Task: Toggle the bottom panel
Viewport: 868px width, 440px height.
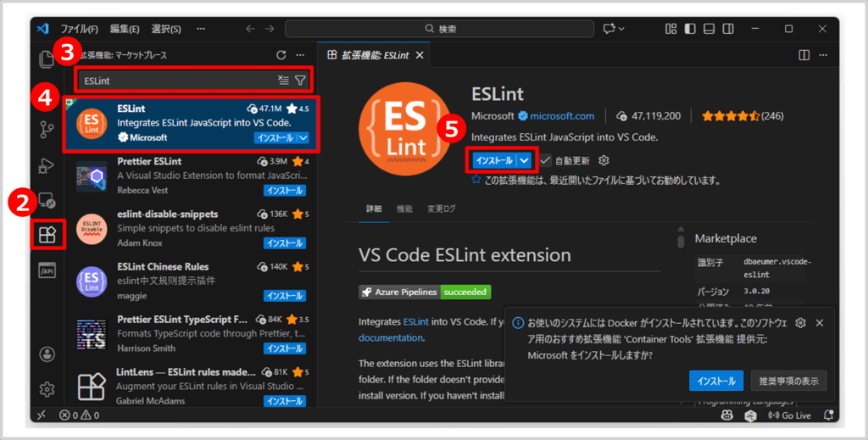Action: 709,29
